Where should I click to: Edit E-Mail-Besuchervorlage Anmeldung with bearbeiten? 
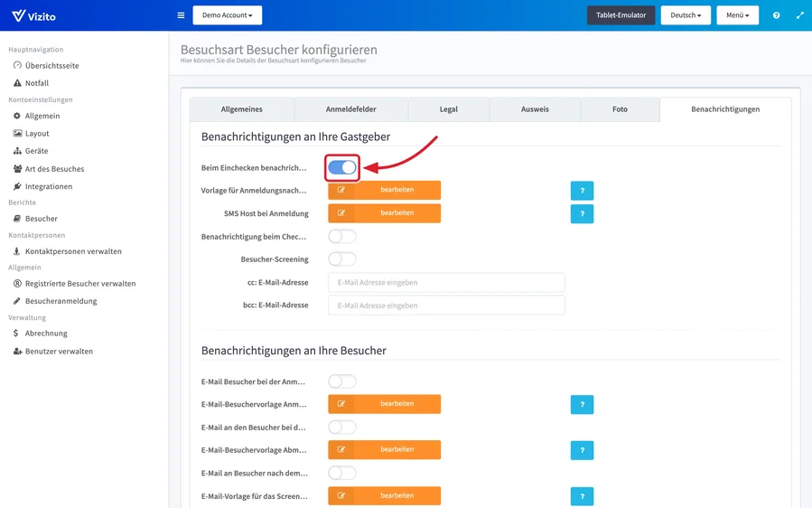(384, 404)
